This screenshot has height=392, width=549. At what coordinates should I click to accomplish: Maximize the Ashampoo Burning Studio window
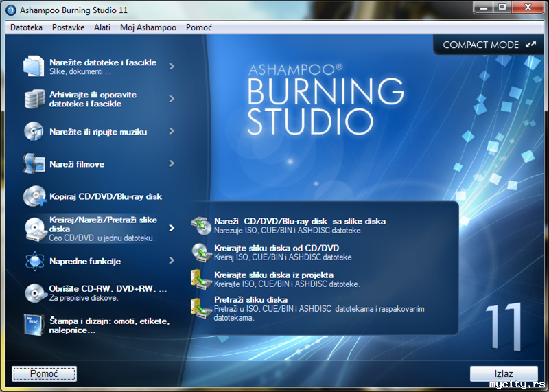tap(502, 8)
